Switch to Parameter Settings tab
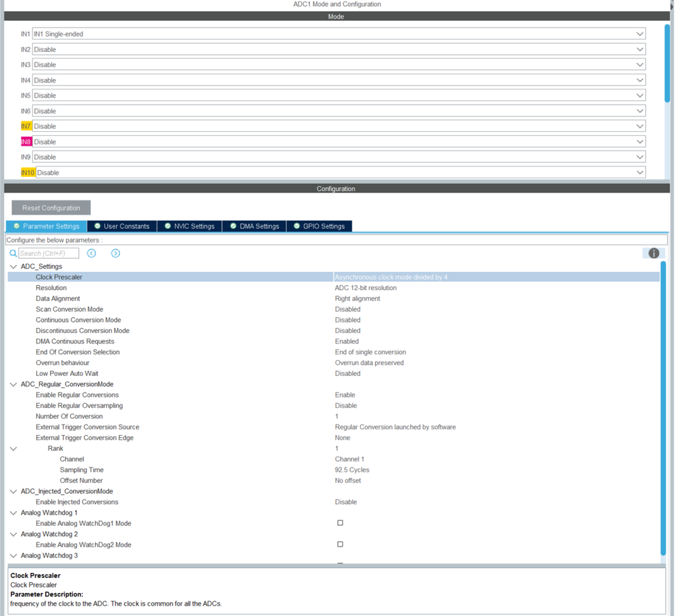The width and height of the screenshot is (693, 616). [46, 226]
